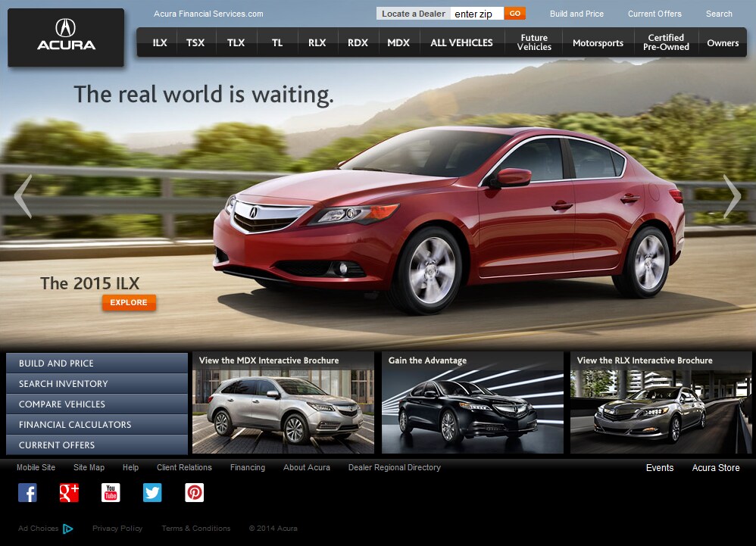Viewport: 756px width, 546px height.
Task: Click the "The 2015 ILX" heading
Action: pyautogui.click(x=89, y=283)
